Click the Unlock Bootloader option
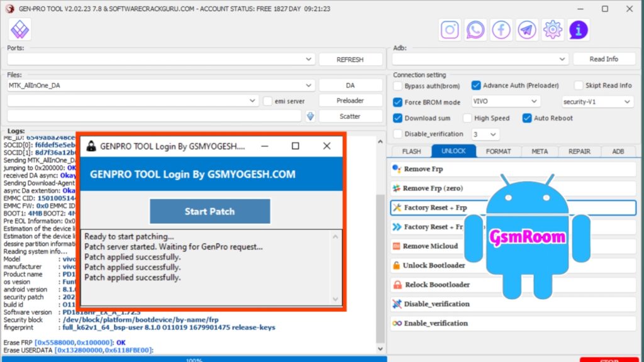Viewport: 644px width, 362px height. (x=434, y=265)
